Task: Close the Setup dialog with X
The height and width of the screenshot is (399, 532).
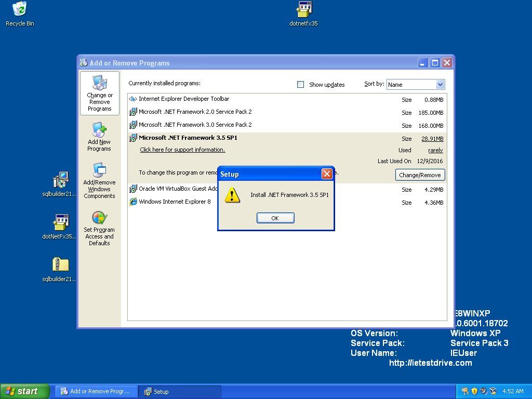Action: click(x=327, y=174)
